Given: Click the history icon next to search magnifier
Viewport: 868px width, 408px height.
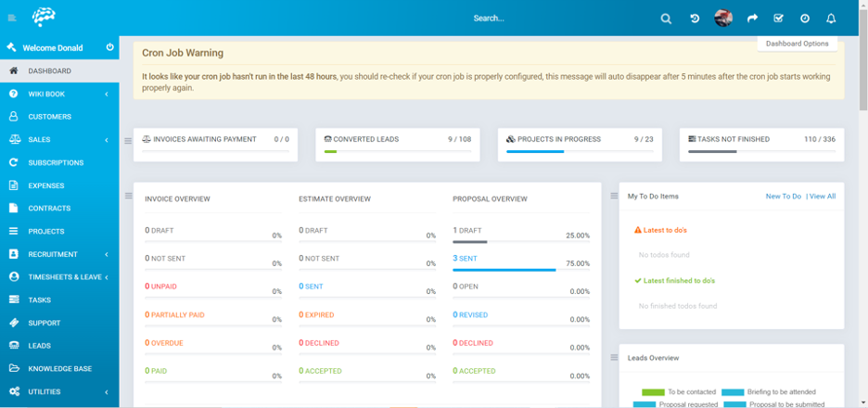Looking at the screenshot, I should [695, 19].
